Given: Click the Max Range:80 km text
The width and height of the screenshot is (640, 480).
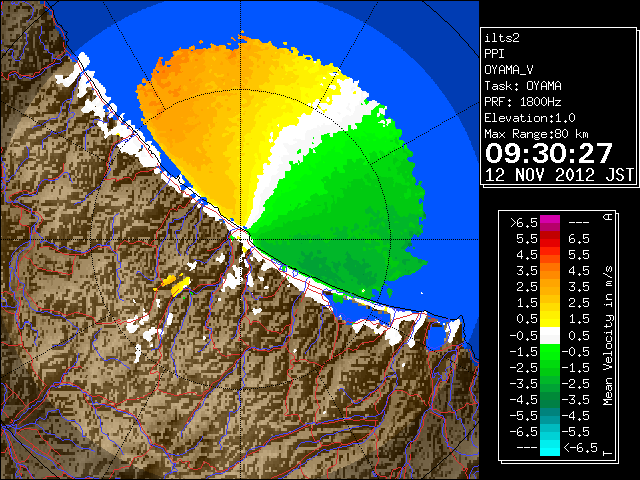Looking at the screenshot, I should pos(536,134).
